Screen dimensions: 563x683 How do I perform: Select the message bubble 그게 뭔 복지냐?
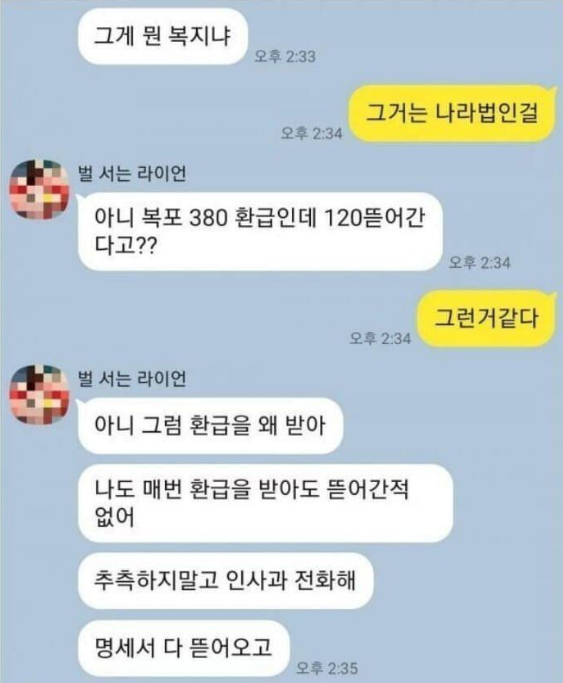tap(163, 36)
